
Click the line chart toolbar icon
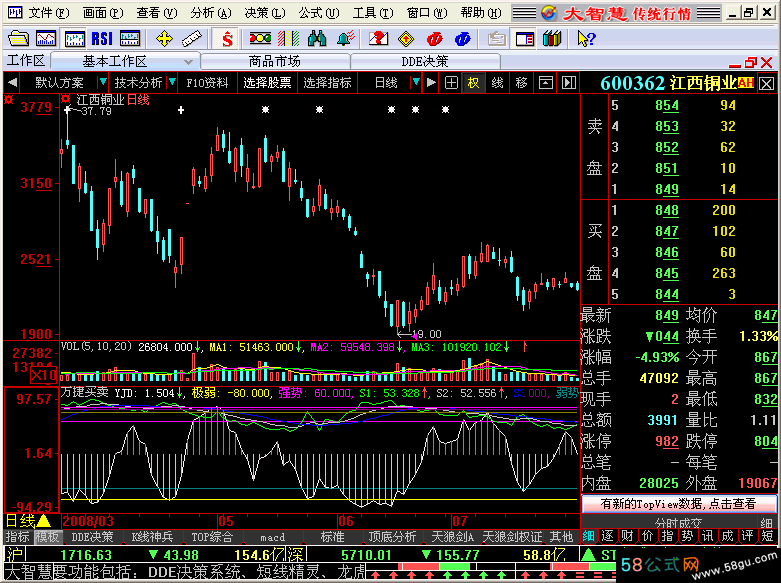[x=46, y=38]
